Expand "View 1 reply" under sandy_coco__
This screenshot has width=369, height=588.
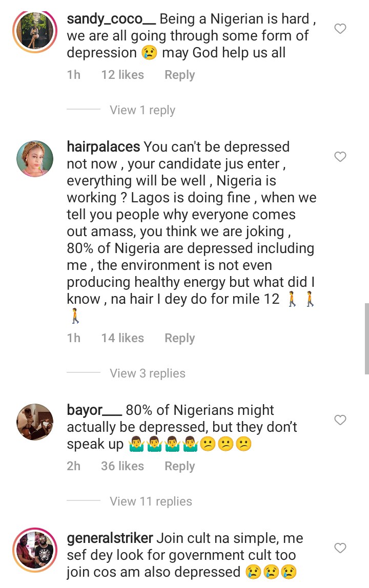click(x=142, y=110)
